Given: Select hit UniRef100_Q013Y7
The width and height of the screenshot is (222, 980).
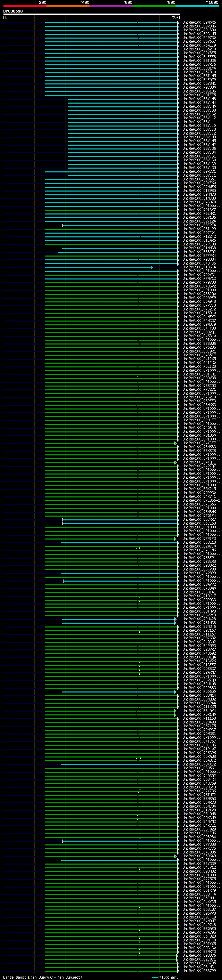Looking at the screenshot, I should click(x=199, y=210).
